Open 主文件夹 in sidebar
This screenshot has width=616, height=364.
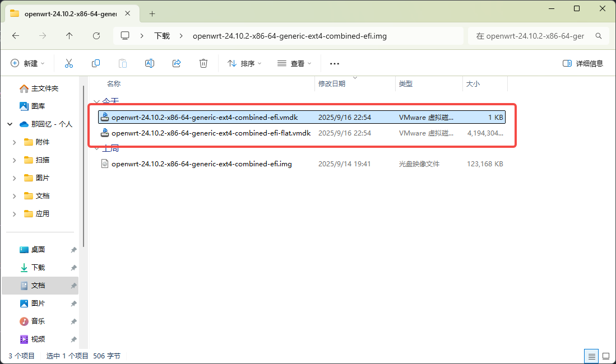tap(39, 88)
